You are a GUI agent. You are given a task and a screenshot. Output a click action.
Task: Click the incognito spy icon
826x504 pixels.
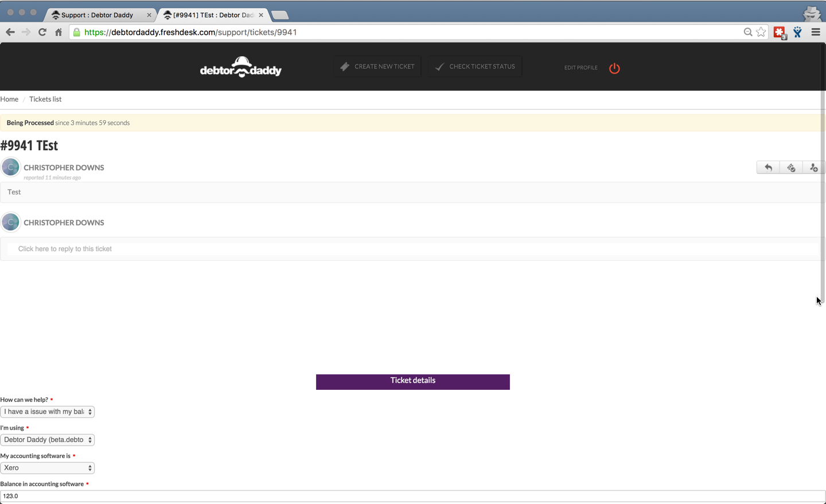(812, 13)
